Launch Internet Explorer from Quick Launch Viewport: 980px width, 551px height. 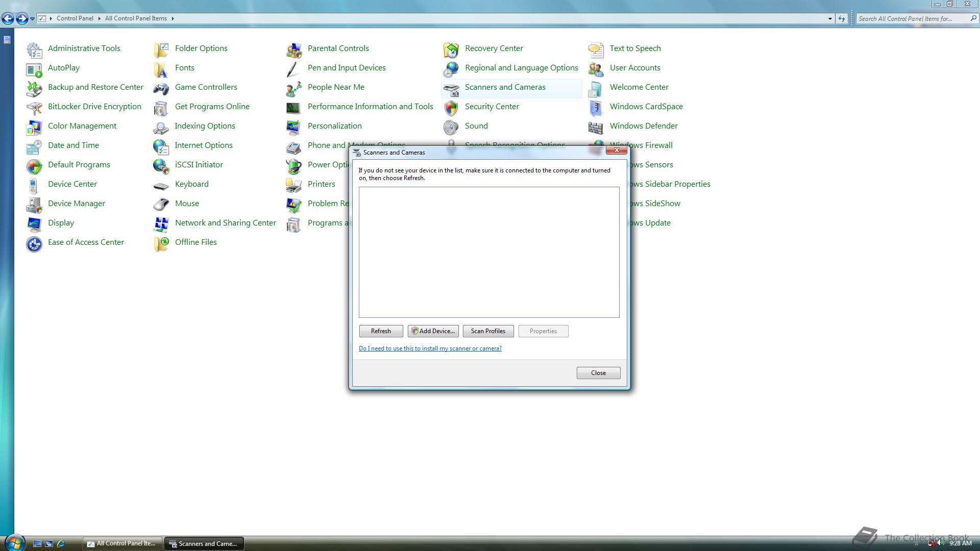[61, 544]
